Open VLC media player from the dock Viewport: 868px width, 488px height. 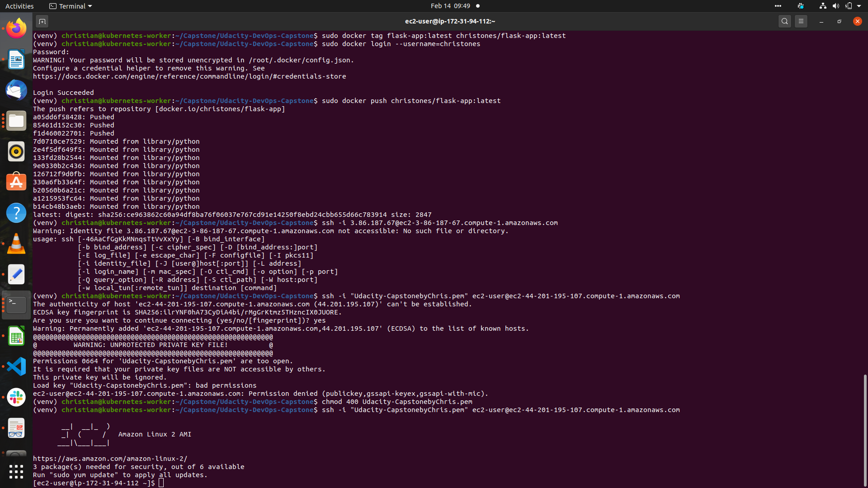click(x=16, y=244)
